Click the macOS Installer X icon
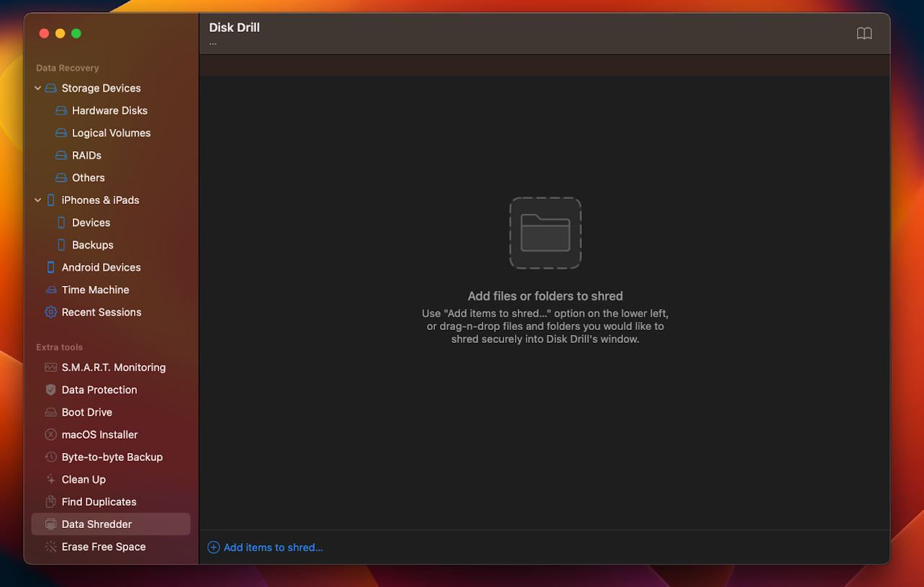 point(50,434)
